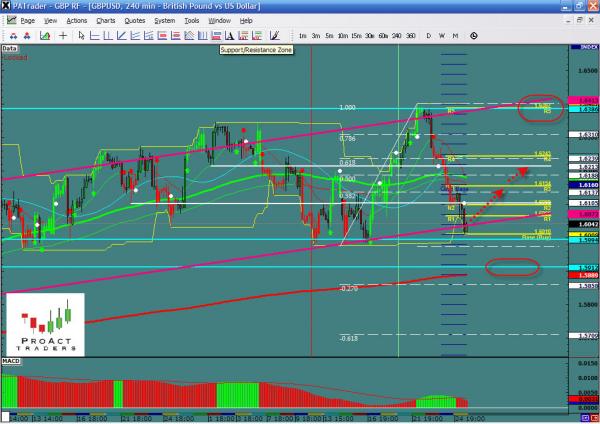Switch chart to 1m timeframe

tap(303, 36)
